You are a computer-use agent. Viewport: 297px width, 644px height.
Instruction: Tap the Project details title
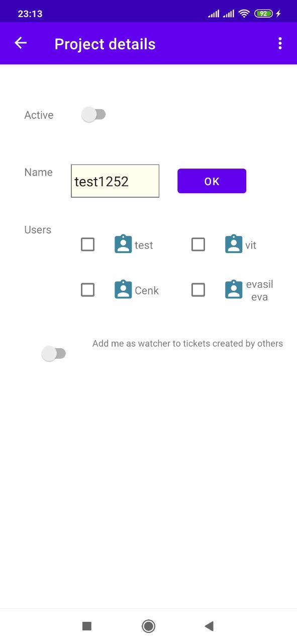pos(105,44)
